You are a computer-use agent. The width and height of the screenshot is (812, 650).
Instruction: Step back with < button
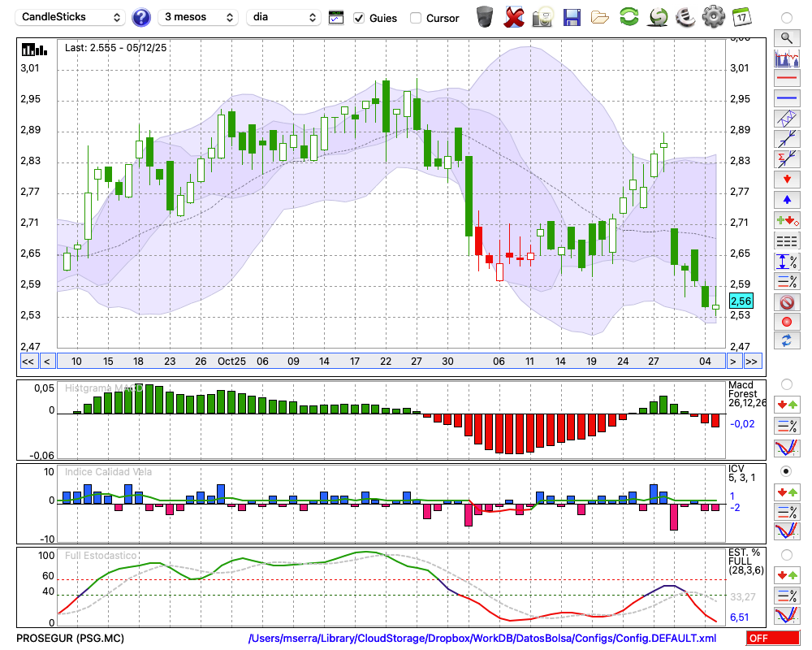point(47,362)
